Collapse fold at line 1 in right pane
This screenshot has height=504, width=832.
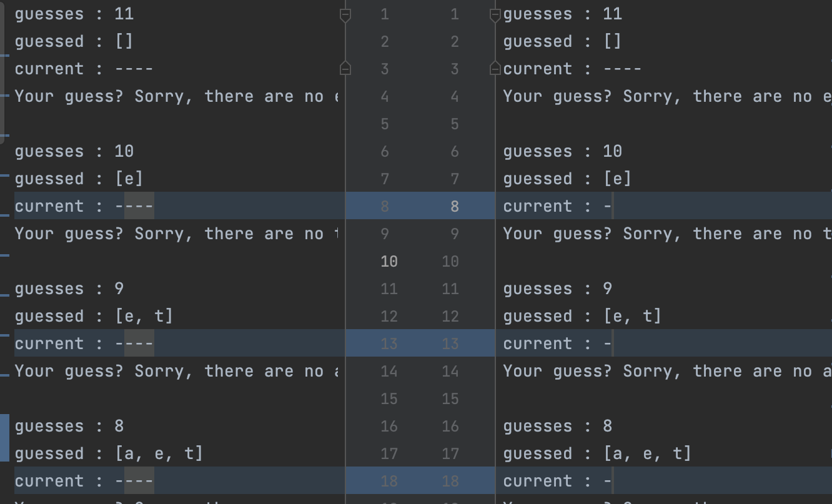point(495,15)
